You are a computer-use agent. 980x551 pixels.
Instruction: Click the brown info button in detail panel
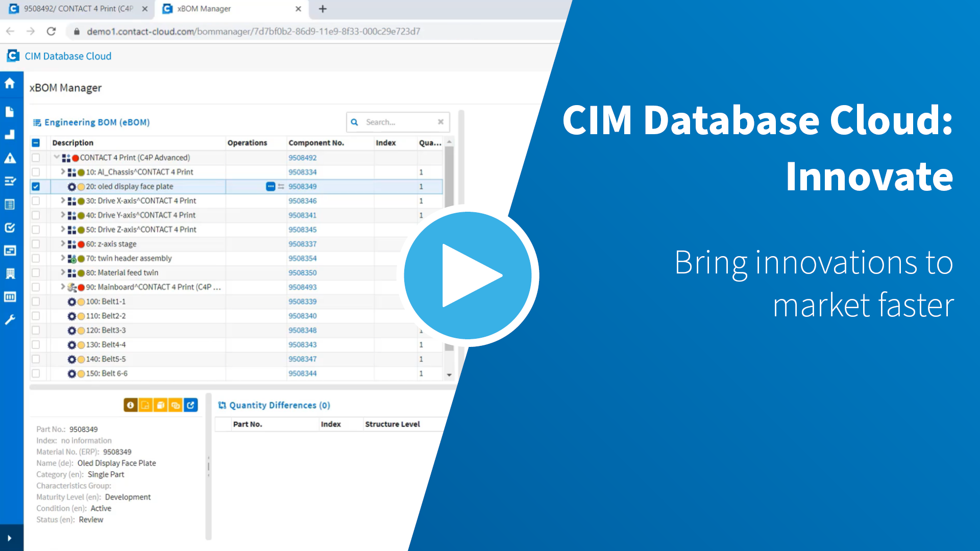[130, 405]
